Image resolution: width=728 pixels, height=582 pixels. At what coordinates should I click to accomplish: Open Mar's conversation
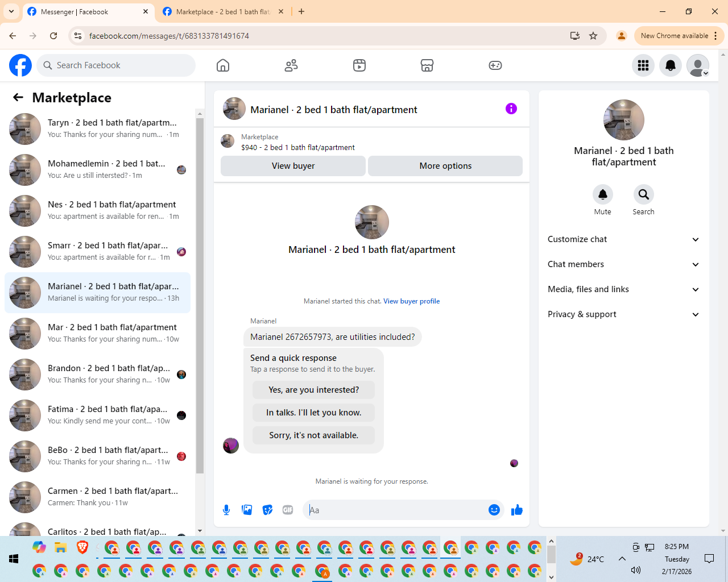click(x=97, y=334)
